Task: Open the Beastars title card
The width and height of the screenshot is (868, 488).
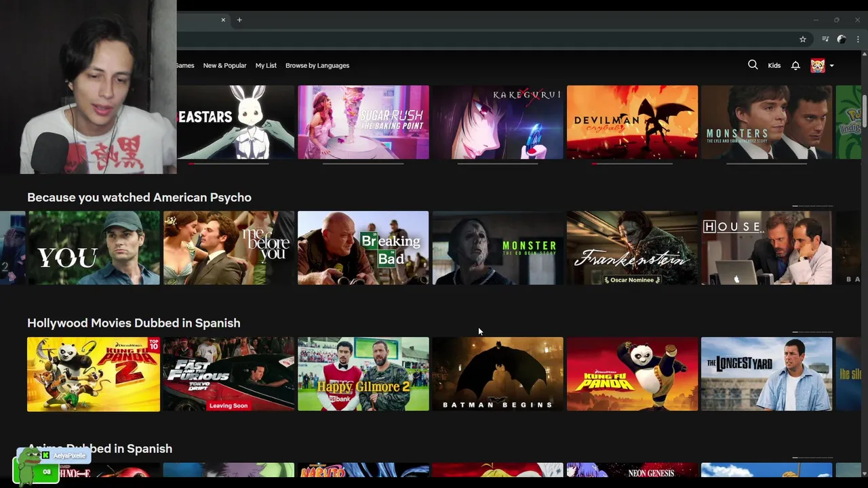Action: [235, 122]
